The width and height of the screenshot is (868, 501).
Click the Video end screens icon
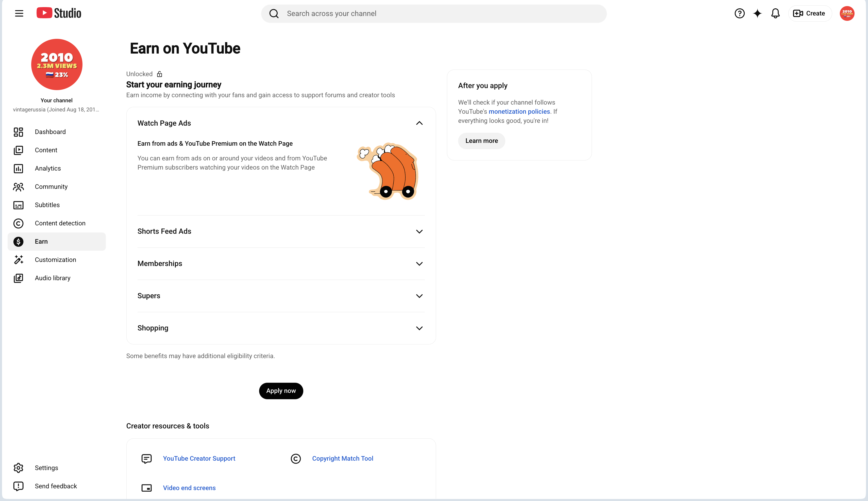click(146, 488)
